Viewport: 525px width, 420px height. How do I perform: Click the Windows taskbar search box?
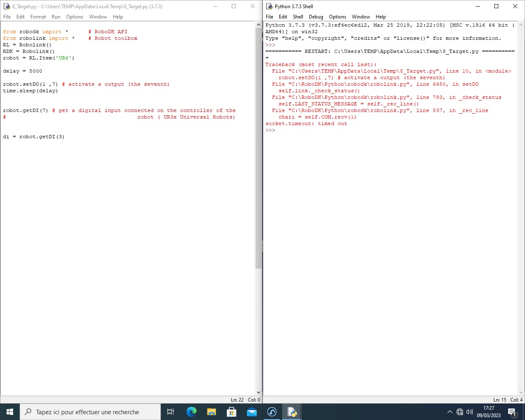pos(90,412)
